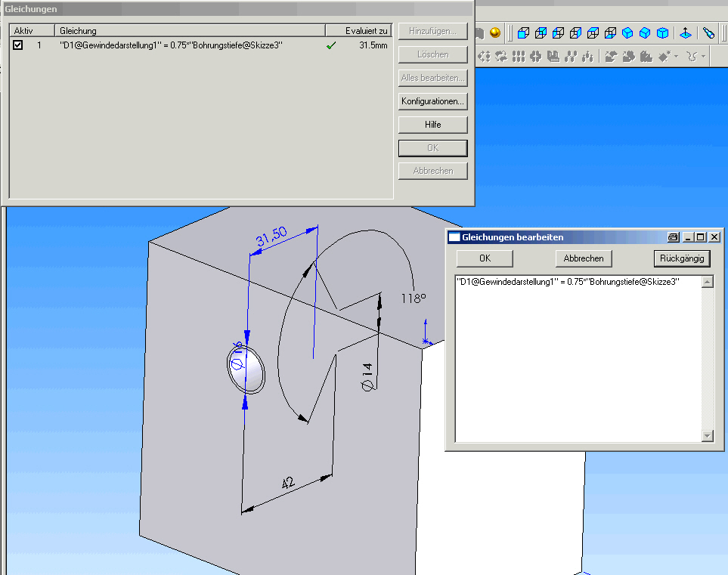This screenshot has height=575, width=728.
Task: Select the Right standard view icon
Action: pyautogui.click(x=576, y=33)
